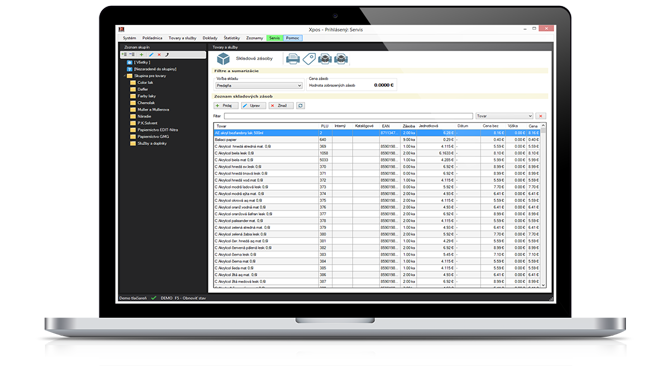Click the printer icon in the stock toolbar

point(293,59)
